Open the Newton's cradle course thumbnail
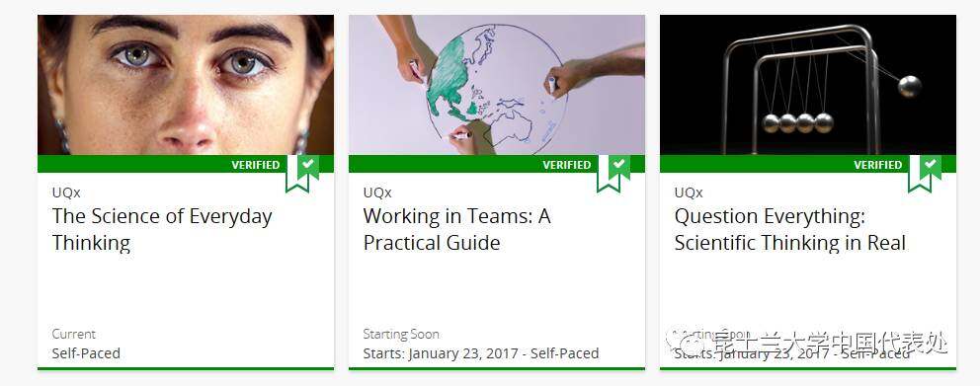The width and height of the screenshot is (980, 386). pos(808,85)
